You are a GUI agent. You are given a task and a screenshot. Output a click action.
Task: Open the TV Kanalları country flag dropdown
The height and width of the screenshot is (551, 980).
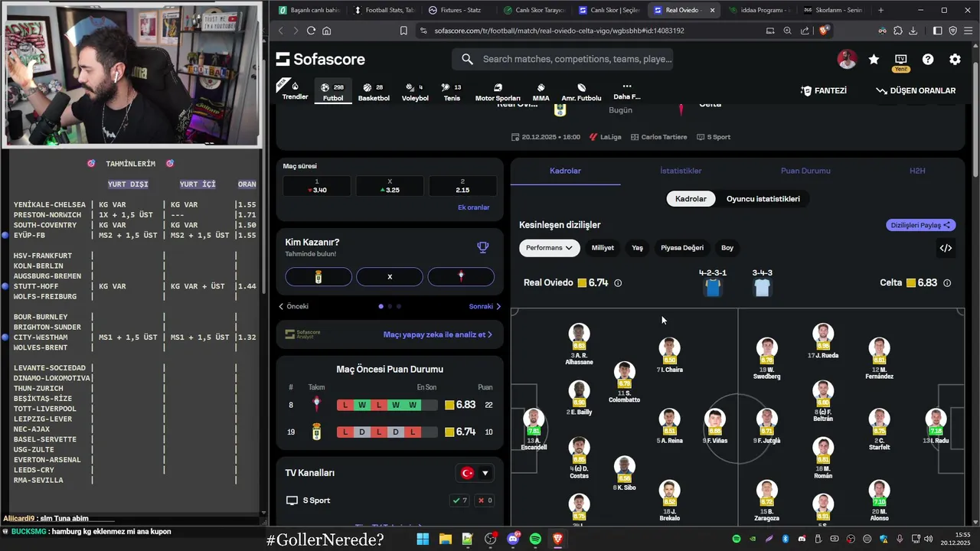[x=475, y=473]
